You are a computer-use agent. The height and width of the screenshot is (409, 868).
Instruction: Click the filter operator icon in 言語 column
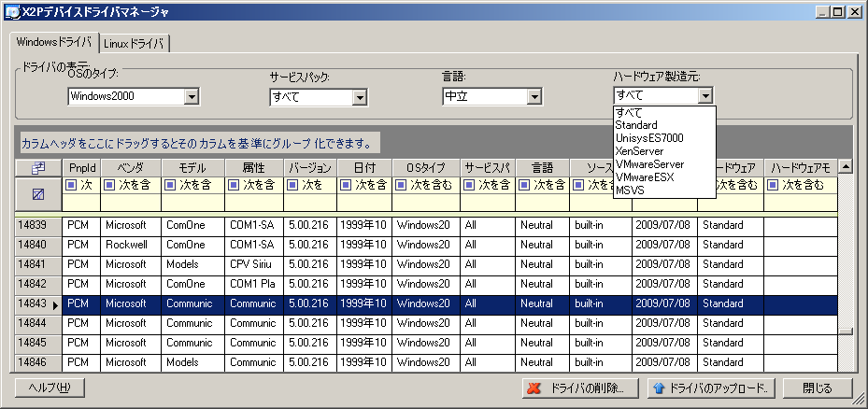(x=523, y=186)
